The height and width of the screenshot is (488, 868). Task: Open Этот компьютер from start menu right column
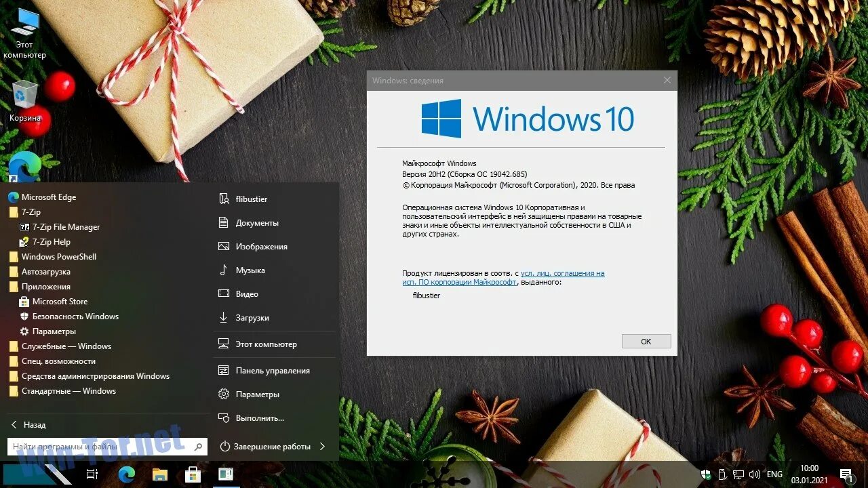point(257,344)
